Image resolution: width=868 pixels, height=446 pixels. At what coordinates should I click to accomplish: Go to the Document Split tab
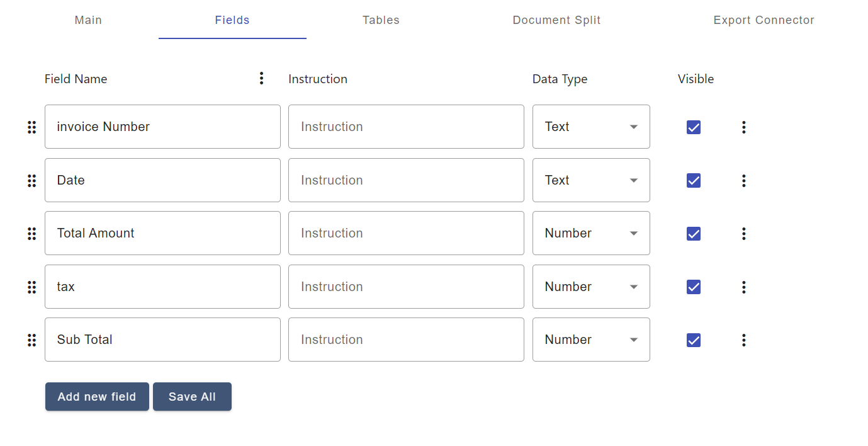(x=556, y=20)
